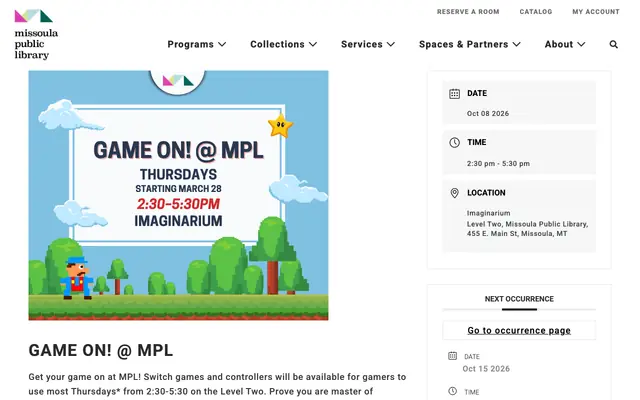Image resolution: width=640 pixels, height=400 pixels.
Task: Click the description starting 'Get your game on'
Action: click(217, 384)
